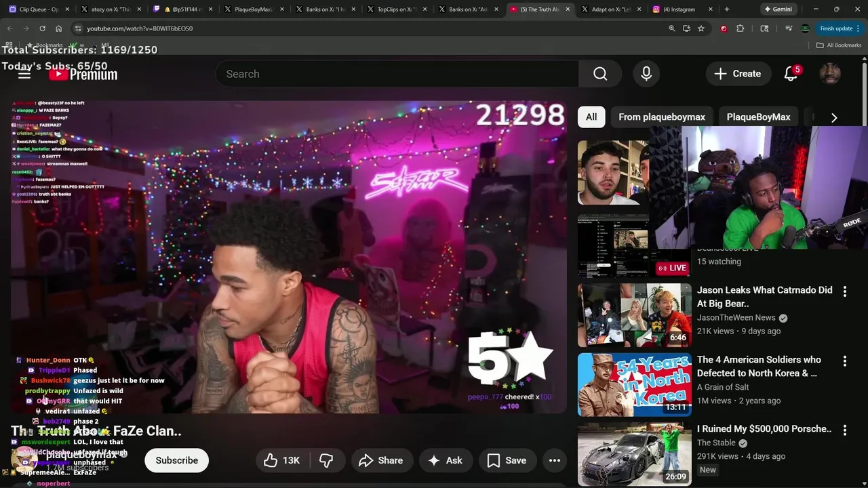Open the red circular extension icon

tap(724, 28)
